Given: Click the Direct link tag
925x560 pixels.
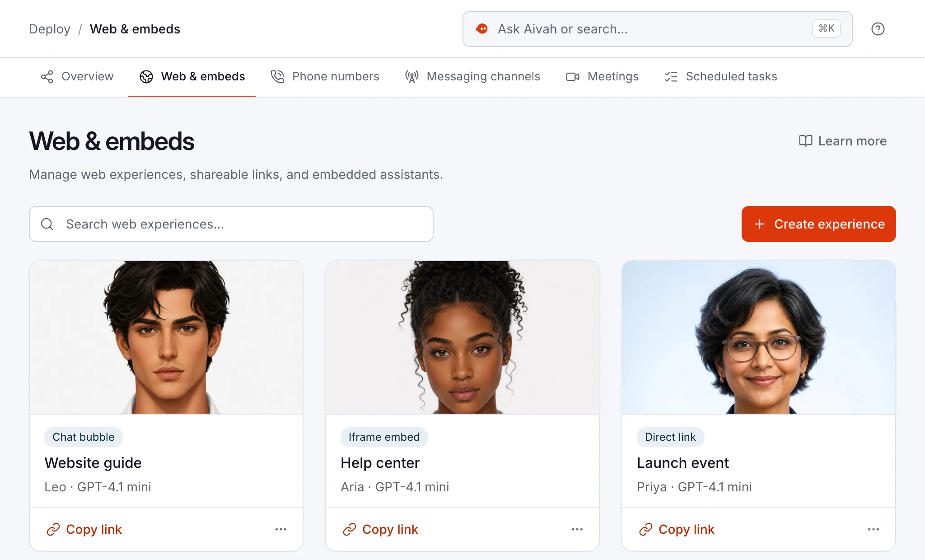Looking at the screenshot, I should tap(670, 437).
